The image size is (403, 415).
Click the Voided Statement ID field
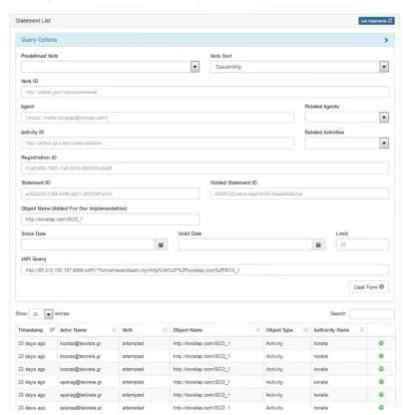point(299,194)
